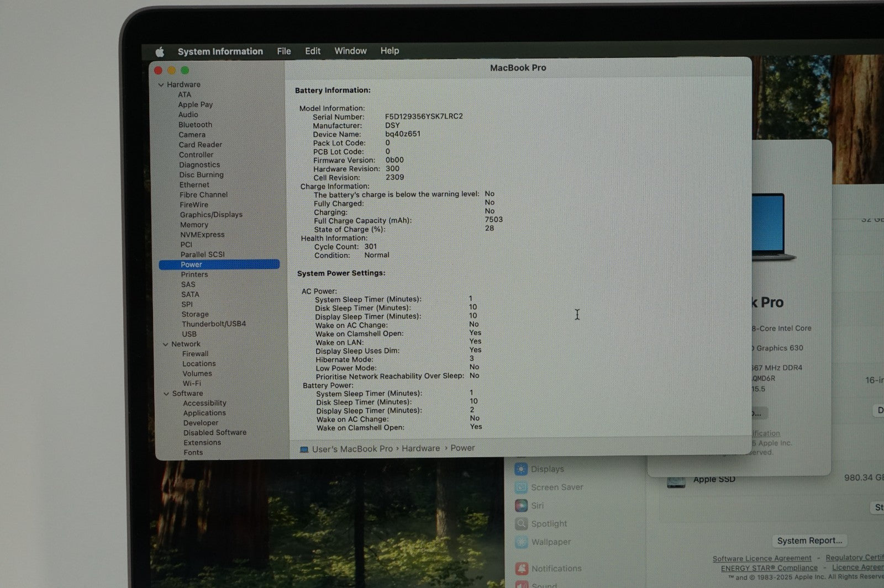
Task: Select Fibre Channel in the sidebar
Action: coord(203,195)
